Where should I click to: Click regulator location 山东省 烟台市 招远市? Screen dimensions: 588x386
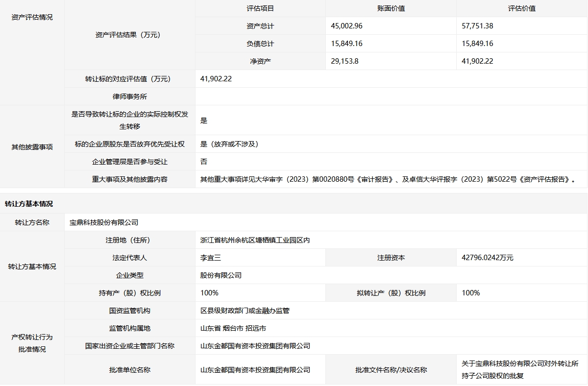233,328
